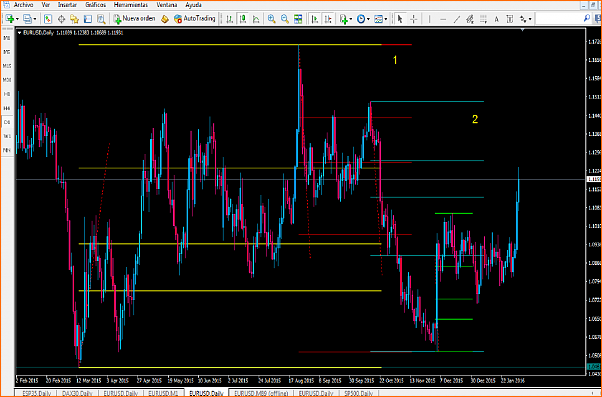Toggle the AutoTrading button
This screenshot has height=397, width=602.
pos(195,19)
